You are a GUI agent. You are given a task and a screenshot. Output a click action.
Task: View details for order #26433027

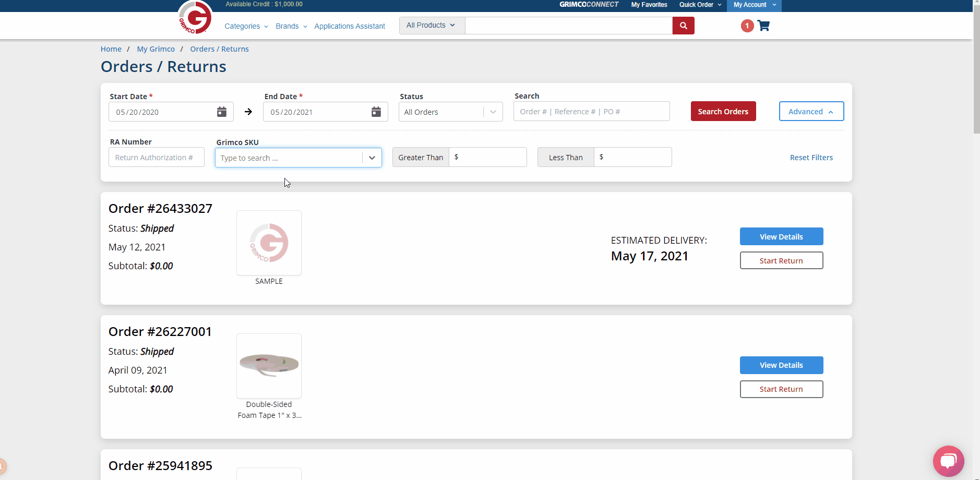coord(781,237)
